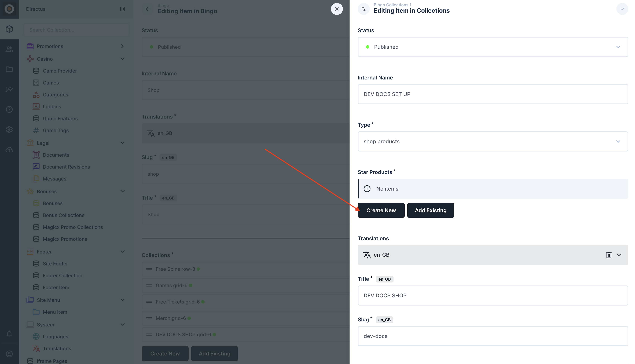This screenshot has width=635, height=364.
Task: Toggle the navigation panel collapse icon
Action: (123, 9)
